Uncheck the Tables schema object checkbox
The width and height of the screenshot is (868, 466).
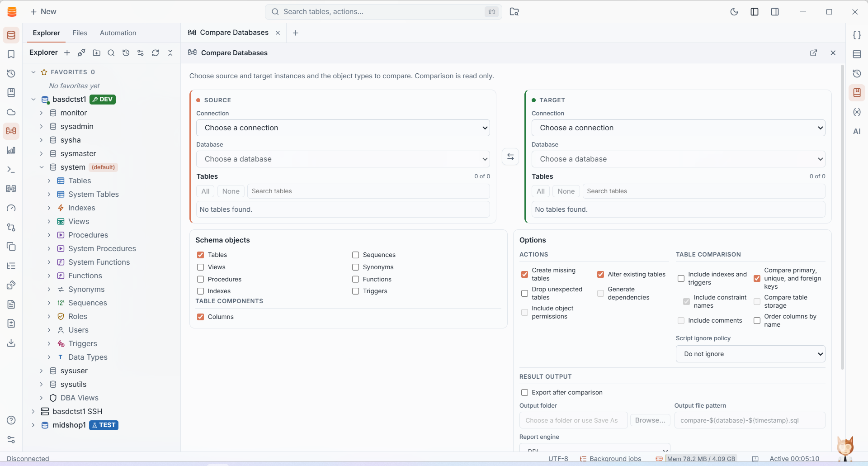[x=201, y=255]
